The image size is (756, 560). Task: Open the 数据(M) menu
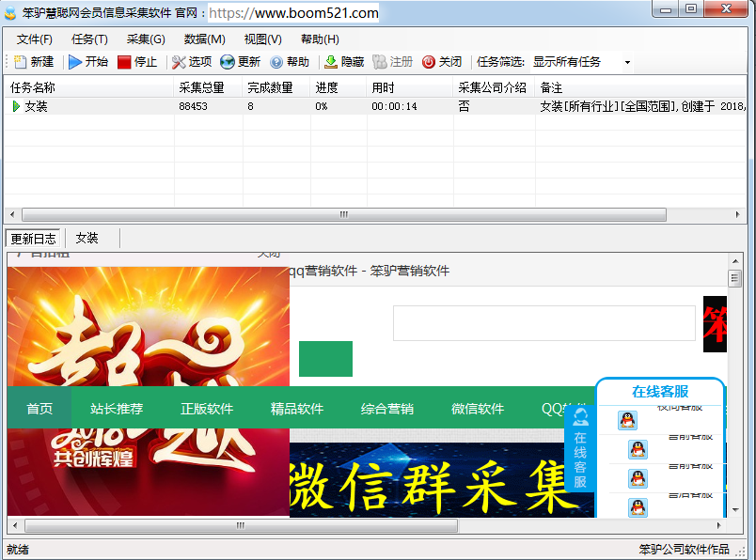click(x=204, y=39)
